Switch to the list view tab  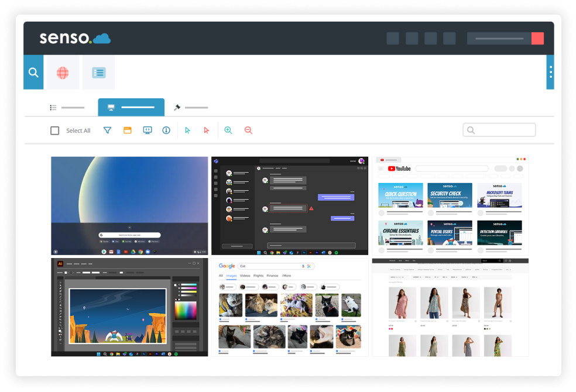point(68,108)
